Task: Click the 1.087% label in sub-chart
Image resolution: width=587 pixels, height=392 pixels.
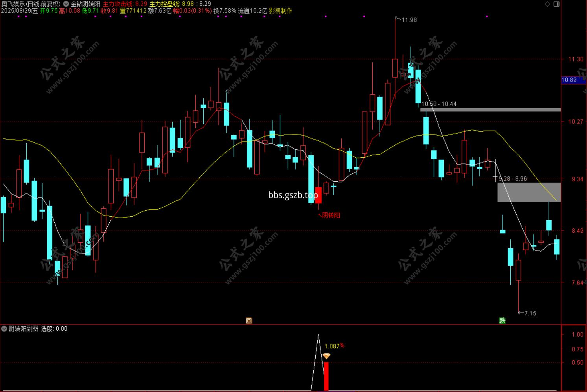Action: point(334,346)
